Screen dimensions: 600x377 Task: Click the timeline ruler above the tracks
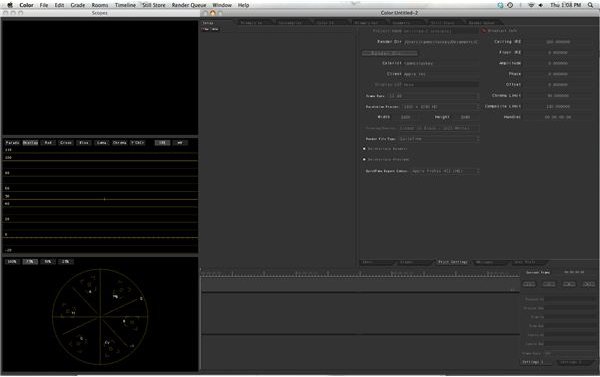tap(360, 273)
